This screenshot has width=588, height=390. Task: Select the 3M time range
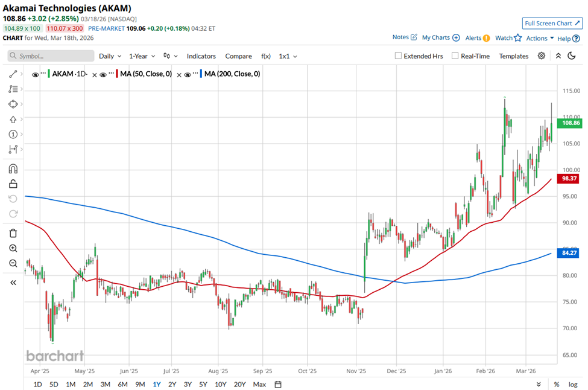(105, 385)
